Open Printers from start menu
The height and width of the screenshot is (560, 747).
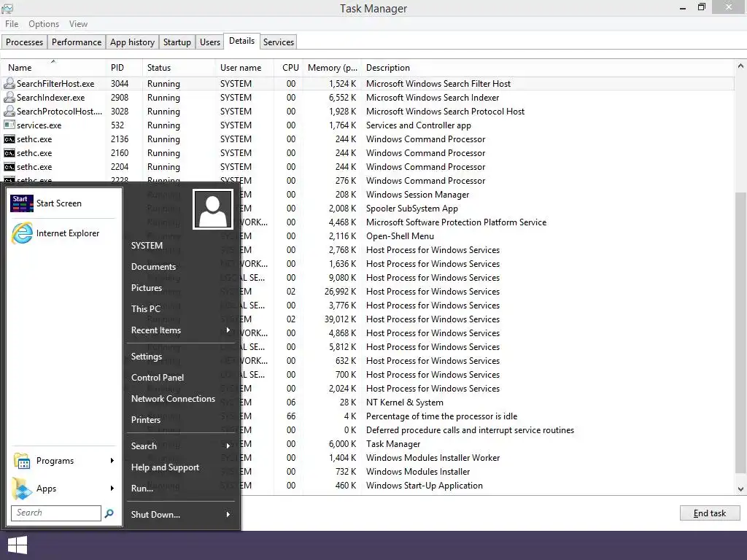coord(146,419)
